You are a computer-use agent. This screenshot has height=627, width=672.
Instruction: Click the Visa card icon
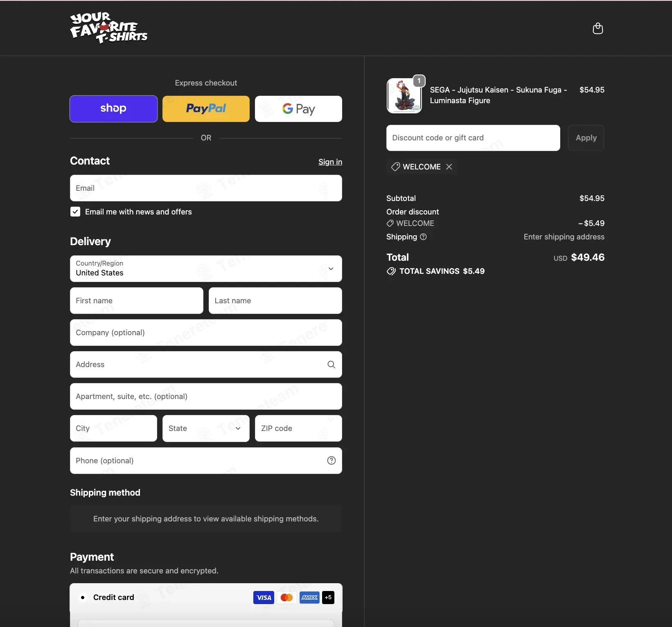[x=264, y=598]
